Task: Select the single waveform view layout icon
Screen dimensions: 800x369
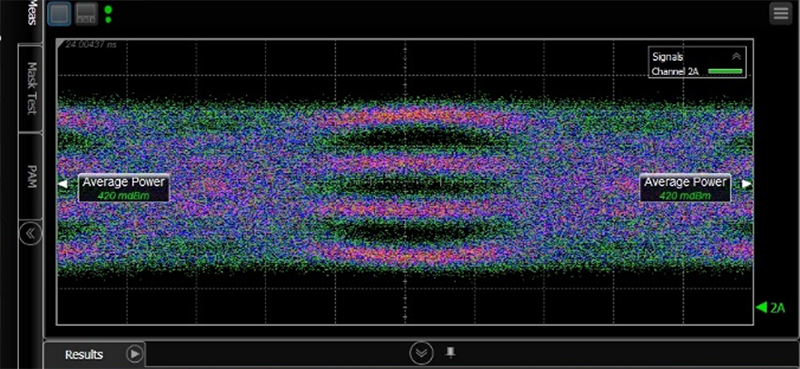Action: [x=60, y=13]
